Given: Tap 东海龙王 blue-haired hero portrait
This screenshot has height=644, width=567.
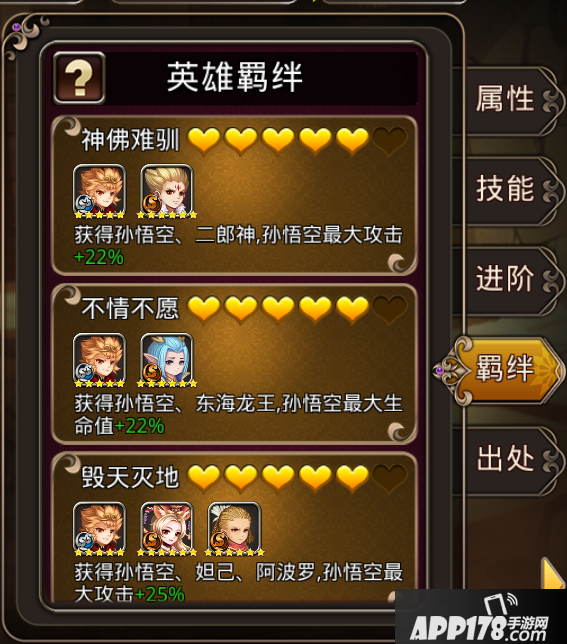Looking at the screenshot, I should (167, 360).
